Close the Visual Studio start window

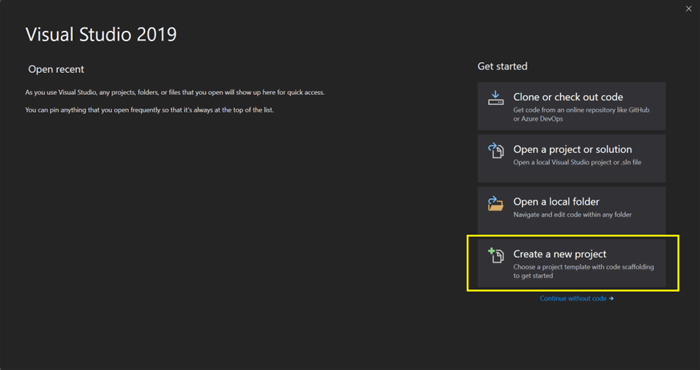[688, 9]
